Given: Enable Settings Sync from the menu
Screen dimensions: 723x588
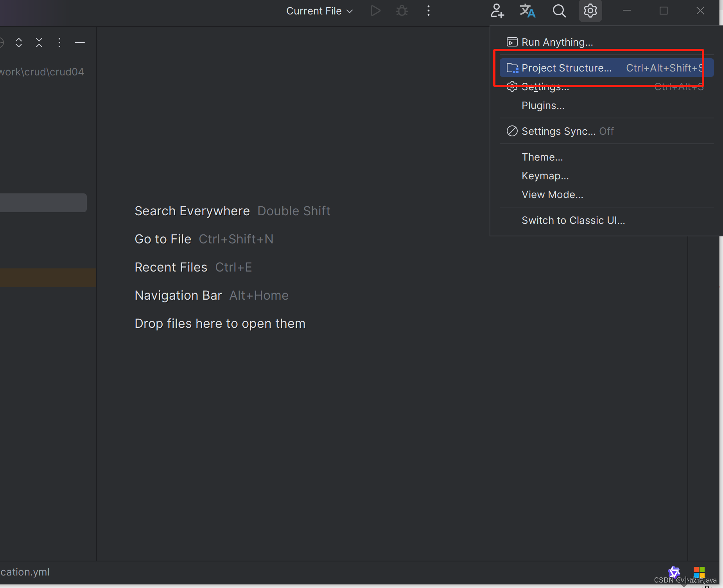Looking at the screenshot, I should (x=559, y=131).
